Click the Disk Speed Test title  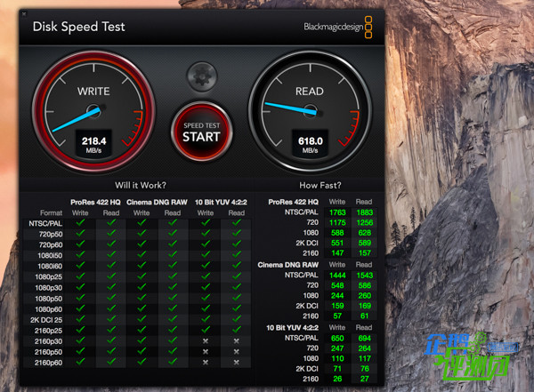78,27
